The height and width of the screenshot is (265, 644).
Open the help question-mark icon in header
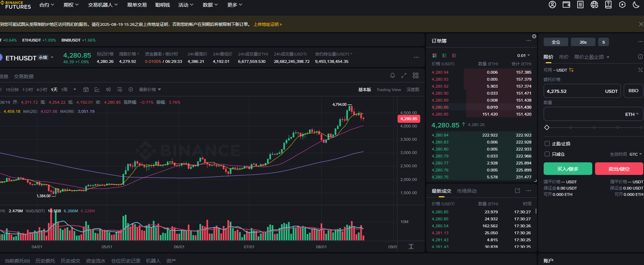pos(608,5)
